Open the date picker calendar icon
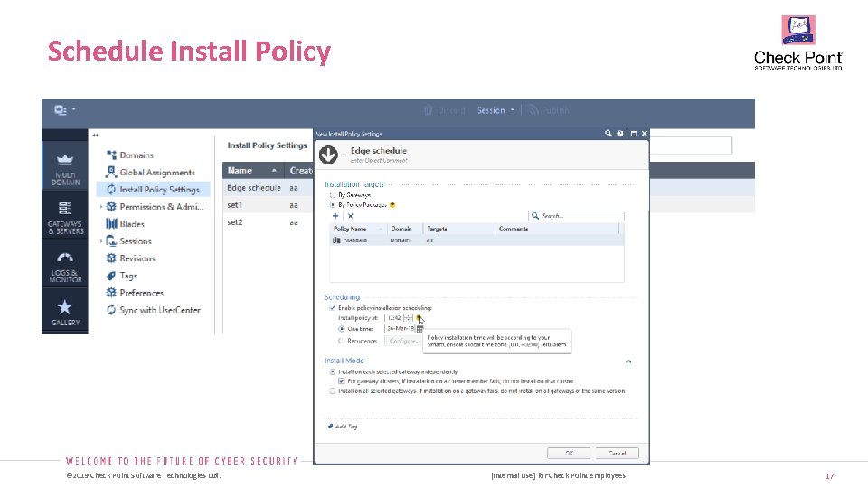The width and height of the screenshot is (868, 488). (x=420, y=329)
